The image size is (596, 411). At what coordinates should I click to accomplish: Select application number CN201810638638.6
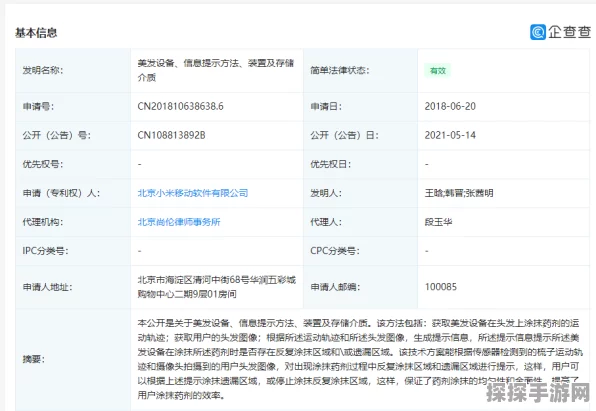[181, 106]
